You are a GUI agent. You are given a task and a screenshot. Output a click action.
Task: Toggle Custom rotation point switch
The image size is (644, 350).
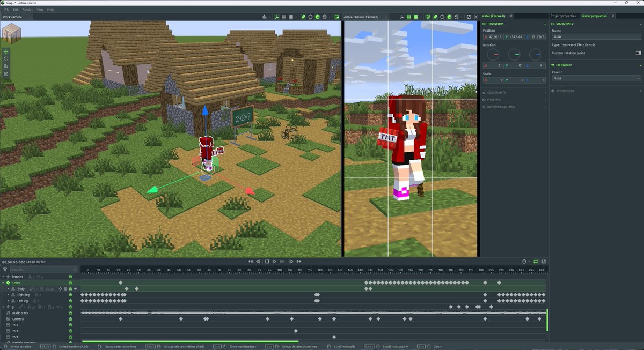(x=638, y=53)
